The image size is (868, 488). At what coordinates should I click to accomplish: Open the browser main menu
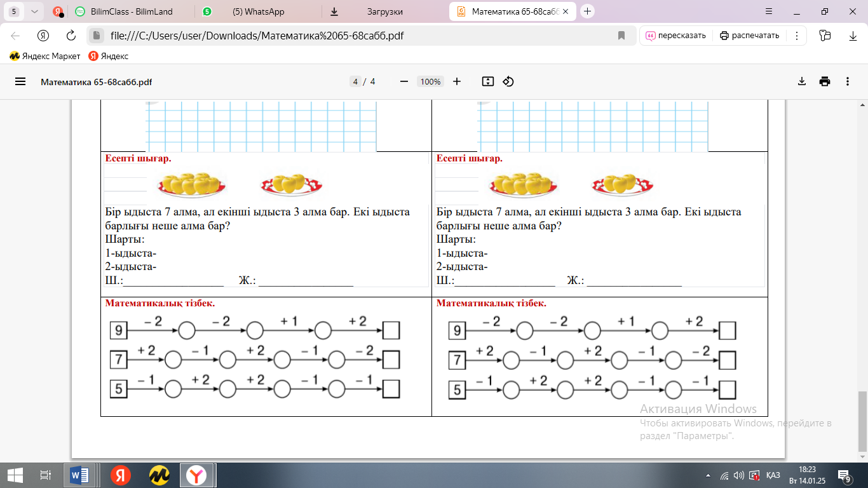pyautogui.click(x=769, y=11)
